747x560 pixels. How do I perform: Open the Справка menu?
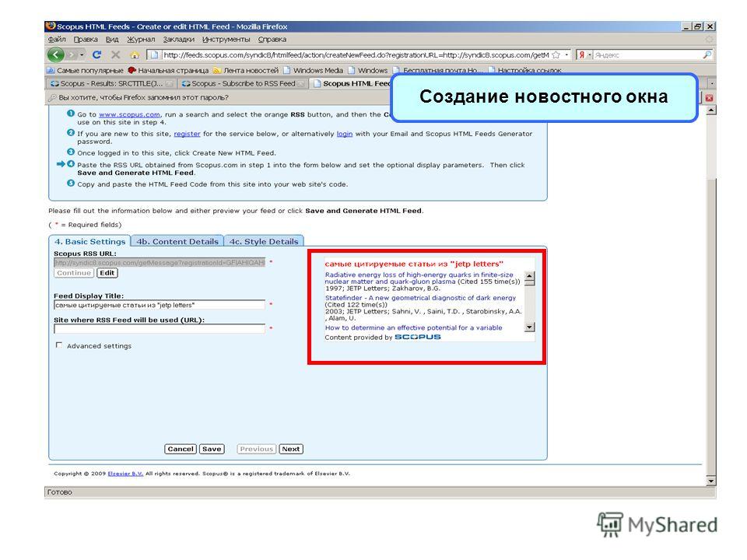pos(272,39)
